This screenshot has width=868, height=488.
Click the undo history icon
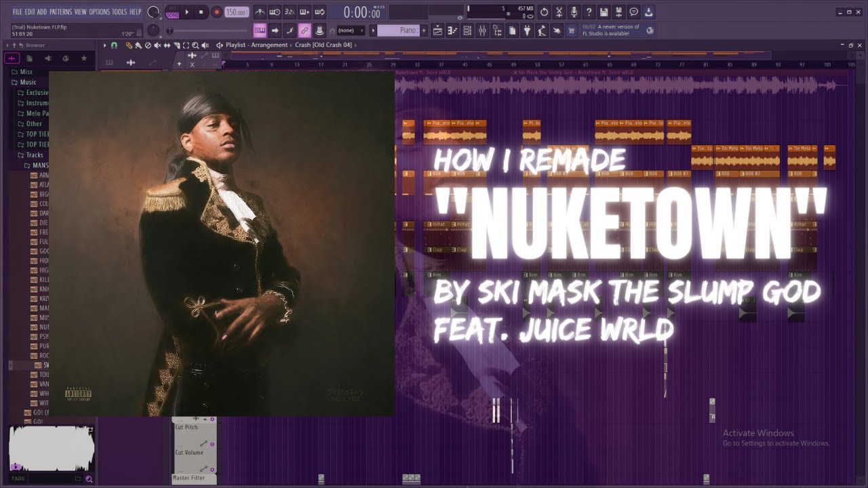[x=544, y=12]
